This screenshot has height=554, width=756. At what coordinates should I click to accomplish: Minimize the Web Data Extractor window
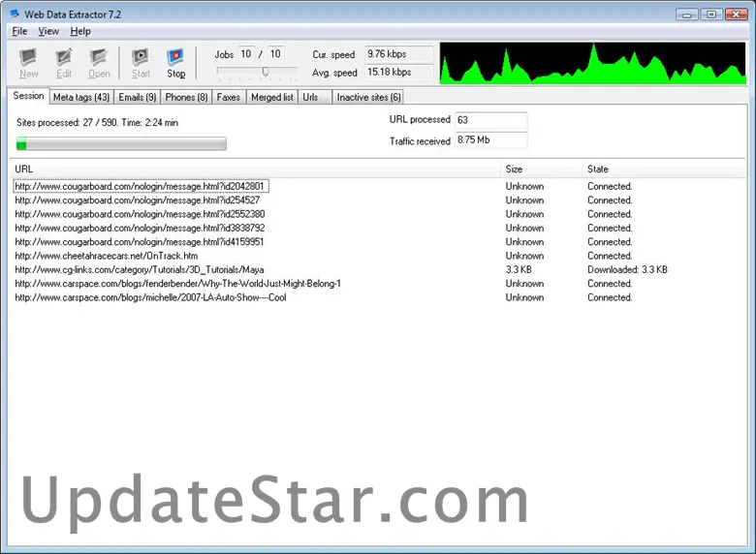point(686,15)
